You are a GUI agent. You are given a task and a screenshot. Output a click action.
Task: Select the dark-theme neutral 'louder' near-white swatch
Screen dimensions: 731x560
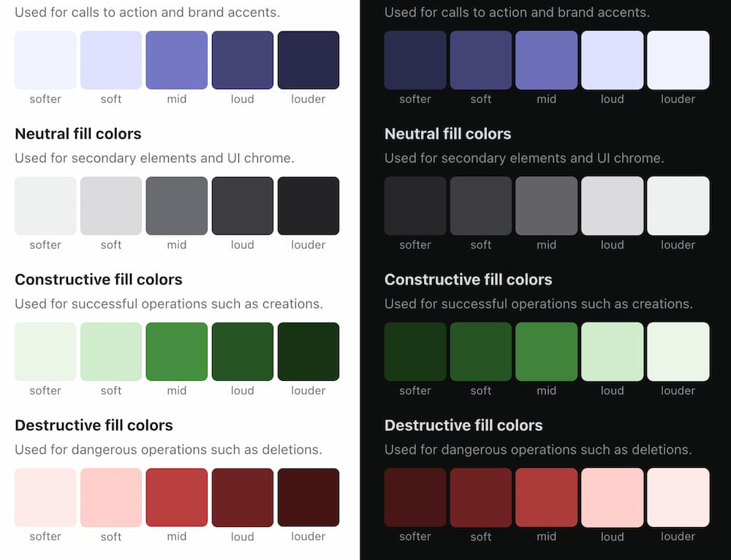(678, 205)
